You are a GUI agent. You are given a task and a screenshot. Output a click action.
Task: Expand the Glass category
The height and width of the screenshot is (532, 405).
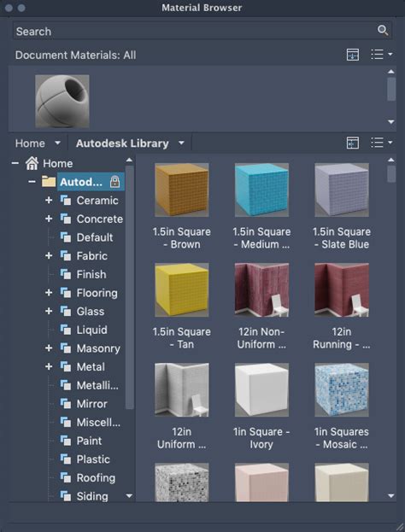[x=49, y=311]
